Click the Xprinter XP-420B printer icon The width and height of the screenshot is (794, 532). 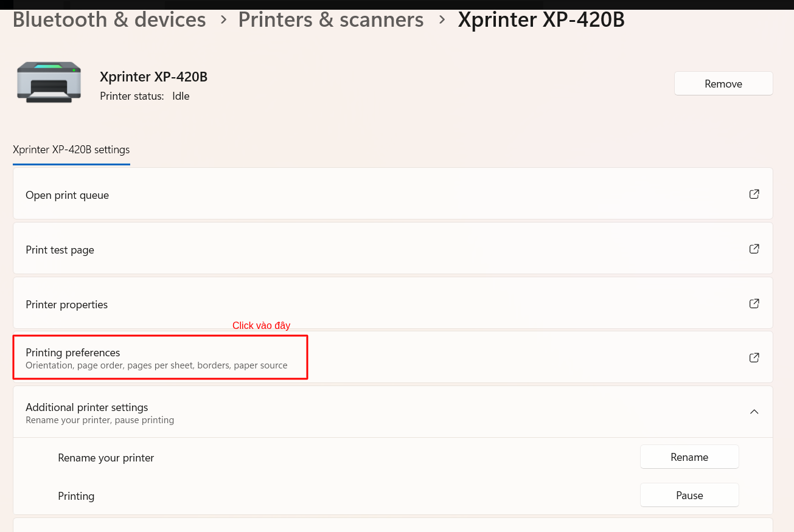pyautogui.click(x=49, y=81)
